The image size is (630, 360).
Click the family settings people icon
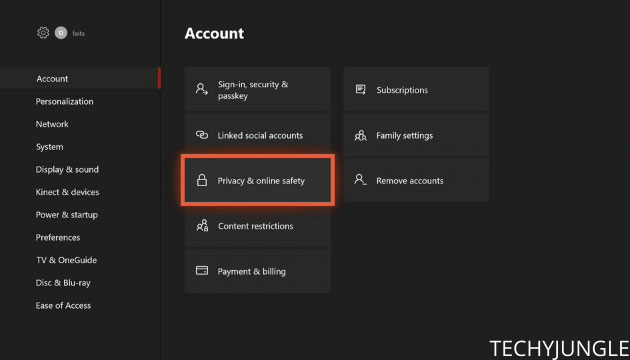360,135
